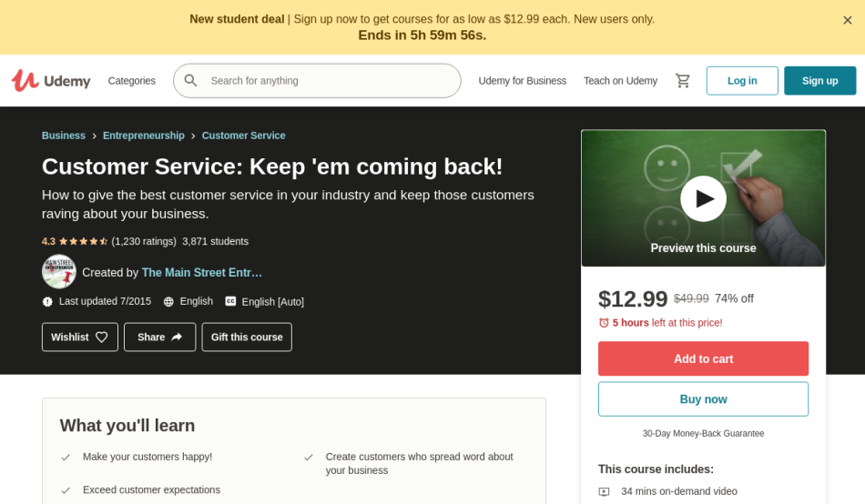This screenshot has width=865, height=504.
Task: Click the 34 mins on-demand video text
Action: click(679, 491)
